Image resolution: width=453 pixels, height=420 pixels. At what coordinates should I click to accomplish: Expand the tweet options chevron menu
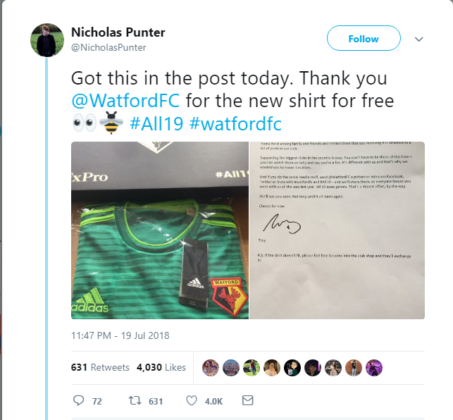click(x=419, y=39)
